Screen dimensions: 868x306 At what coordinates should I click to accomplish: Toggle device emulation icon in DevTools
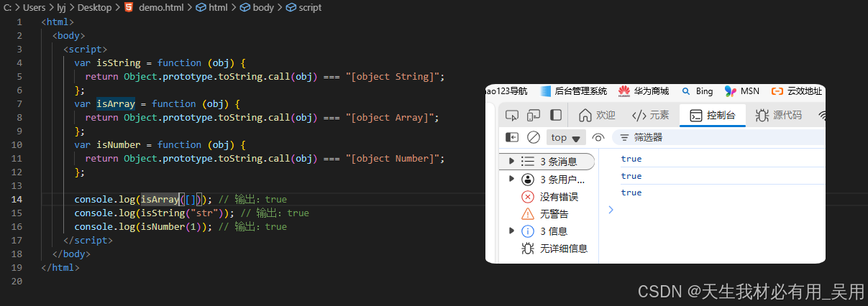tap(534, 115)
